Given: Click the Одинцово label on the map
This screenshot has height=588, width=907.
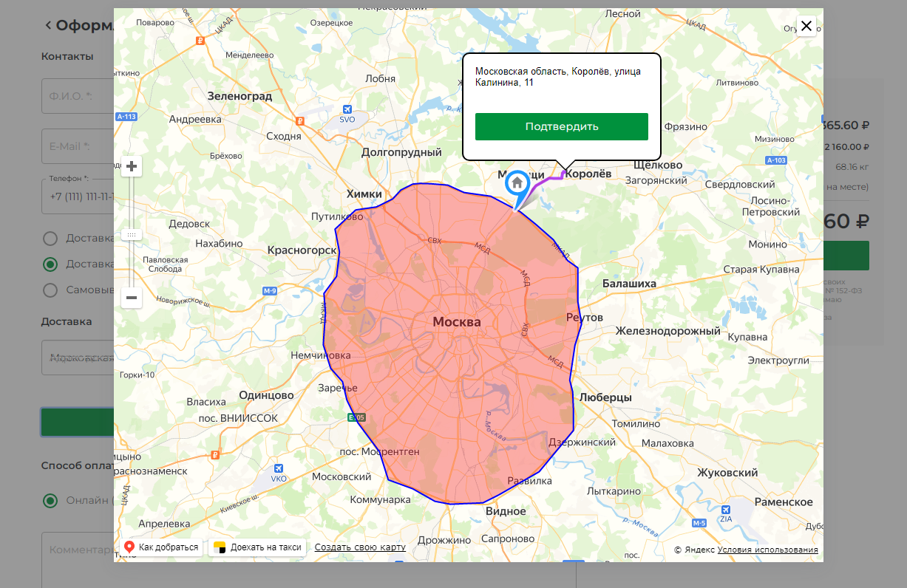Looking at the screenshot, I should 267,395.
